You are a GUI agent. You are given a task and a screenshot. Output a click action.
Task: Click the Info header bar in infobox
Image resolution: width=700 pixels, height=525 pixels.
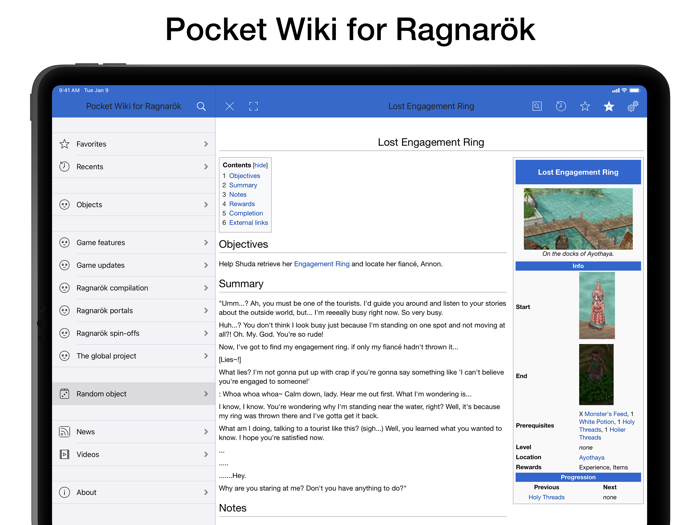click(578, 266)
